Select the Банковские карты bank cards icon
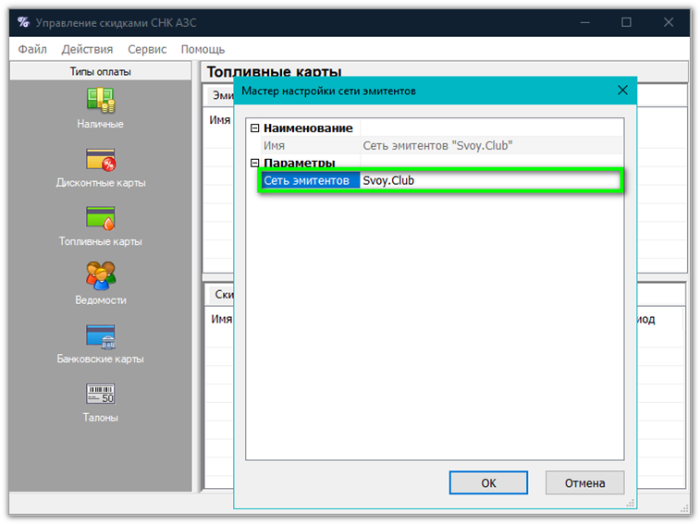The width and height of the screenshot is (700, 524). point(100,336)
